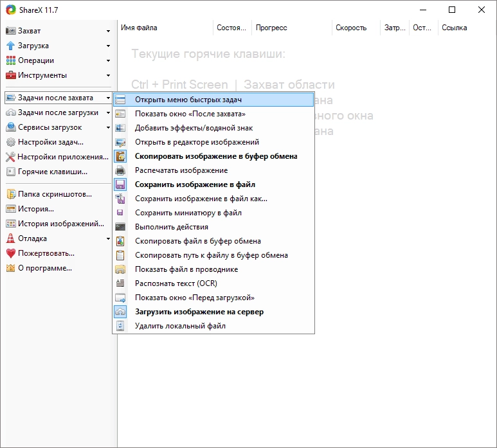This screenshot has width=497, height=448.
Task: Select Открыть меню быстрых задач menu entry
Action: (x=213, y=100)
